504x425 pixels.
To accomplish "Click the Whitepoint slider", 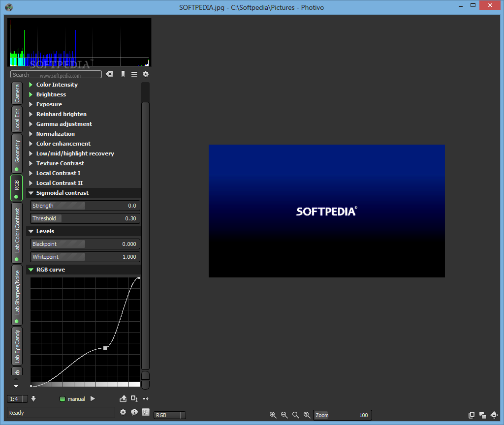I will [85, 257].
